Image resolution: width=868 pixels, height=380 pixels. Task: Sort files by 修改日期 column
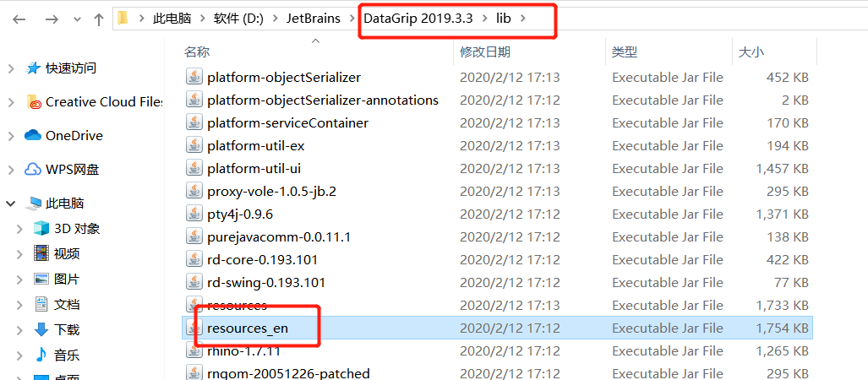coord(485,52)
